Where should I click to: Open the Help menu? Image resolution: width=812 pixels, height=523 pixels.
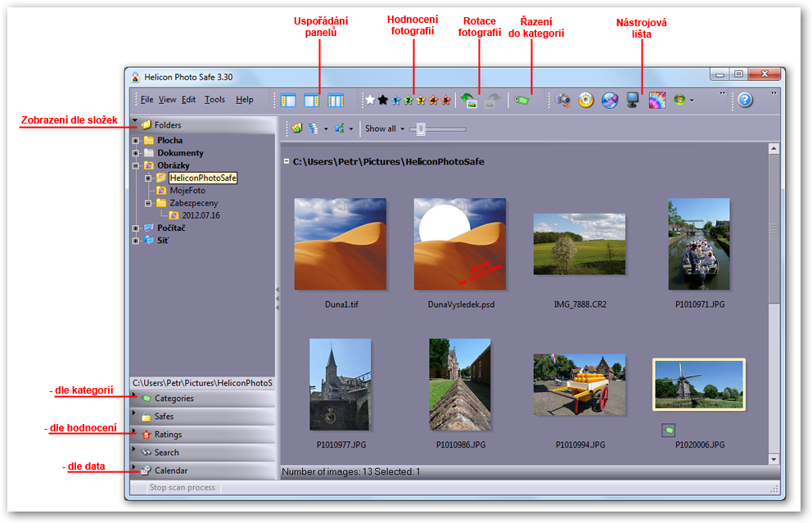[x=245, y=99]
